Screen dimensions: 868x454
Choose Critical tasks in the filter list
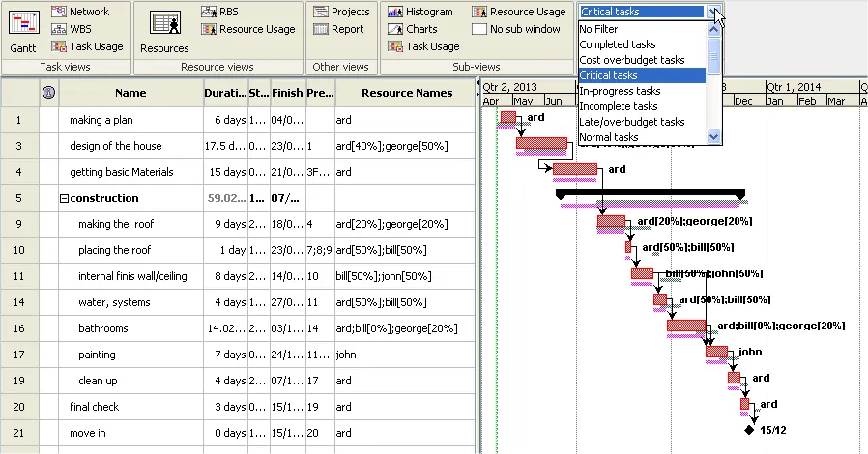tap(642, 75)
